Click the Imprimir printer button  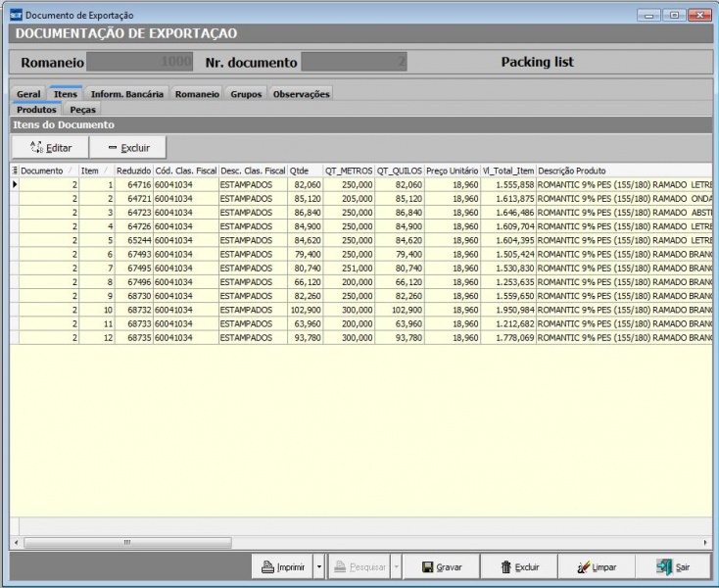pos(282,566)
